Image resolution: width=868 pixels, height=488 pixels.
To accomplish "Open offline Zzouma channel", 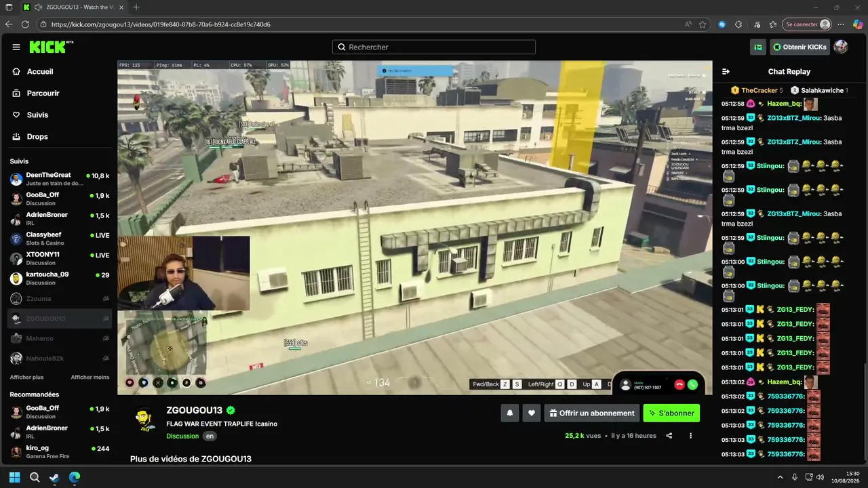I will [59, 298].
